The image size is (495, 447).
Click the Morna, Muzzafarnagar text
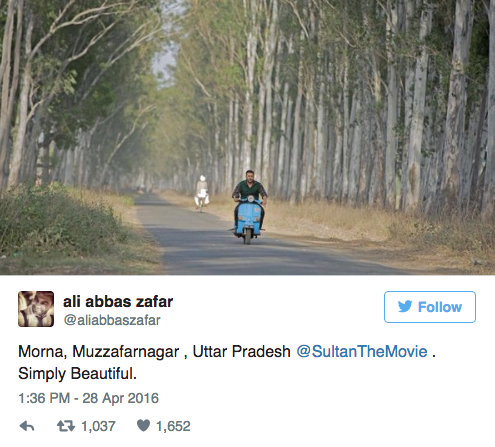pyautogui.click(x=99, y=352)
